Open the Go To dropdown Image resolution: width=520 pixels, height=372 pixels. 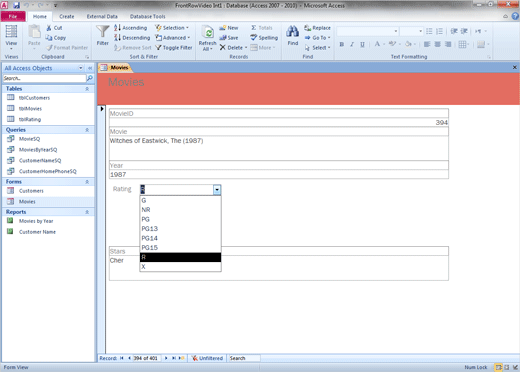click(317, 38)
